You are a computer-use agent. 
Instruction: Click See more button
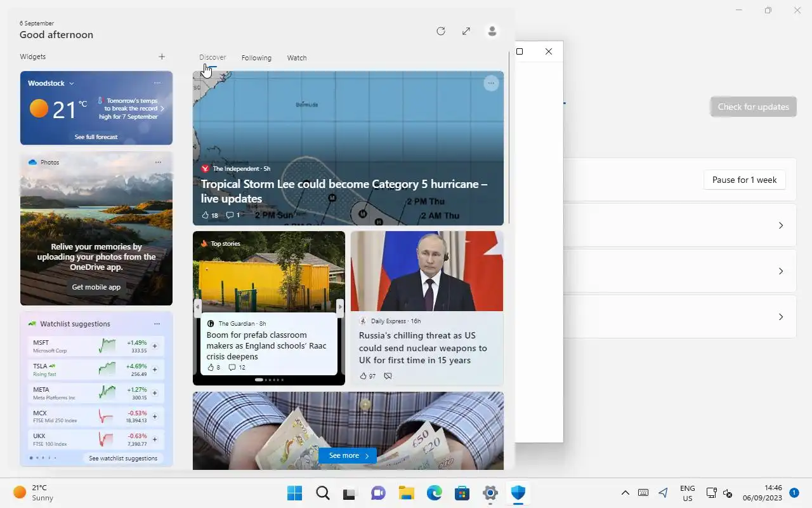point(348,455)
